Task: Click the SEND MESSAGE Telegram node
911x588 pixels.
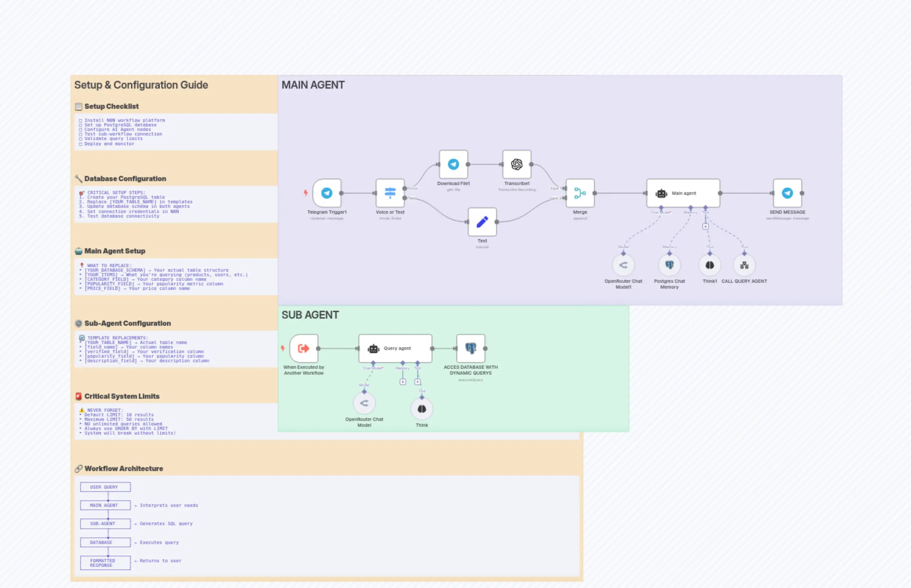Action: [x=787, y=193]
